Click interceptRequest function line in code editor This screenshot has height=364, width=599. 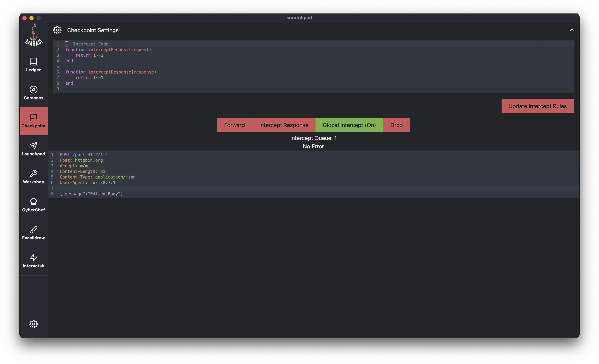108,50
